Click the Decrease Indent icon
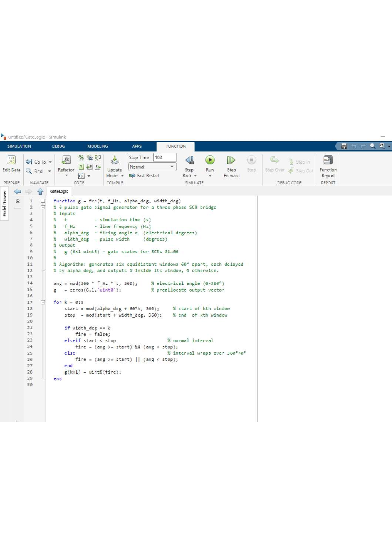Image resolution: width=392 pixels, height=555 pixels. pyautogui.click(x=98, y=167)
